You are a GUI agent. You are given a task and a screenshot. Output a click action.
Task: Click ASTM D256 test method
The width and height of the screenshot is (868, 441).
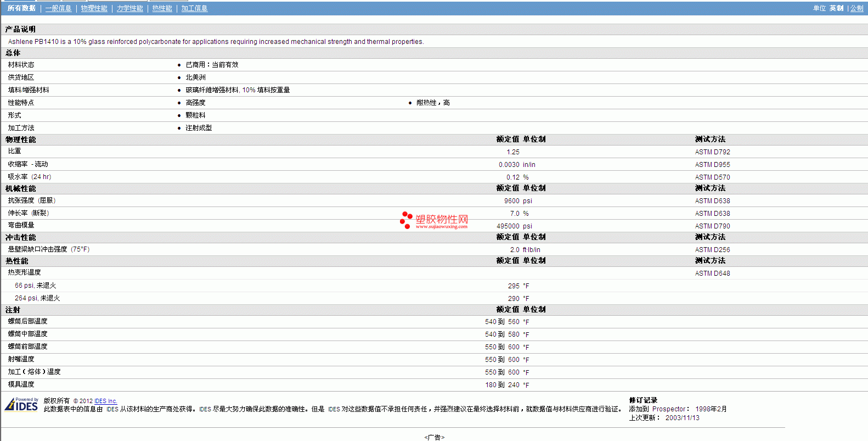712,250
